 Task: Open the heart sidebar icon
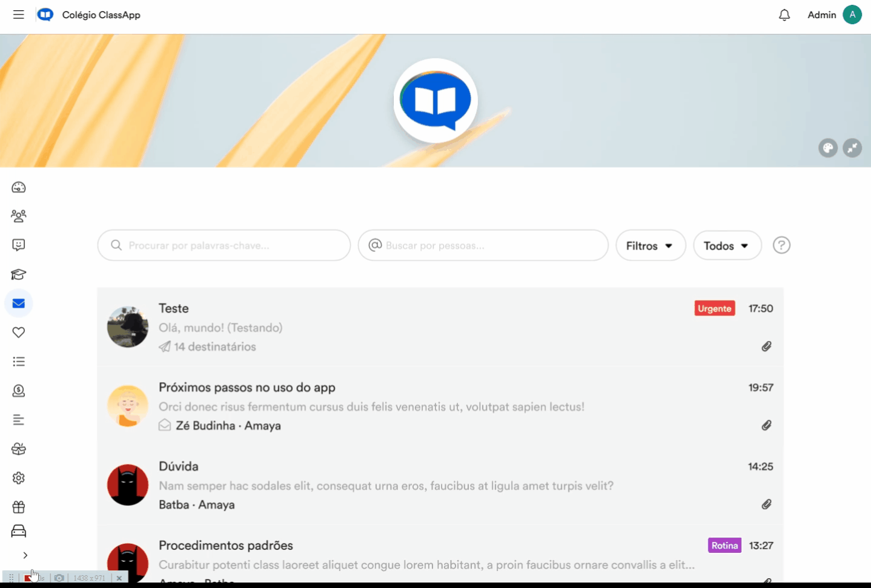[19, 332]
